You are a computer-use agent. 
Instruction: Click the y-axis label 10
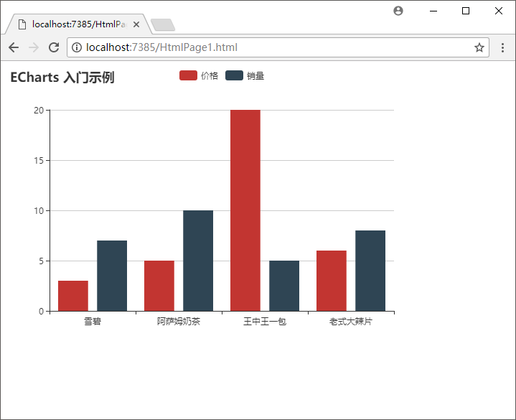pyautogui.click(x=39, y=210)
